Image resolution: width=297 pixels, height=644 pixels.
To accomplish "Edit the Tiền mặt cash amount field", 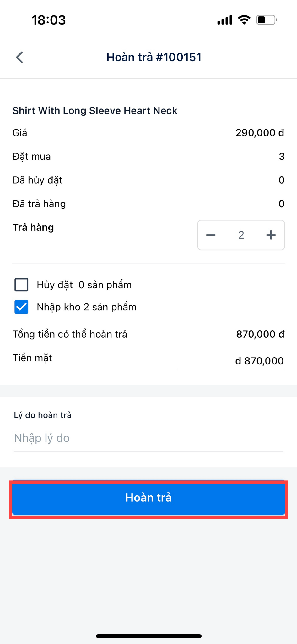I will tap(230, 361).
